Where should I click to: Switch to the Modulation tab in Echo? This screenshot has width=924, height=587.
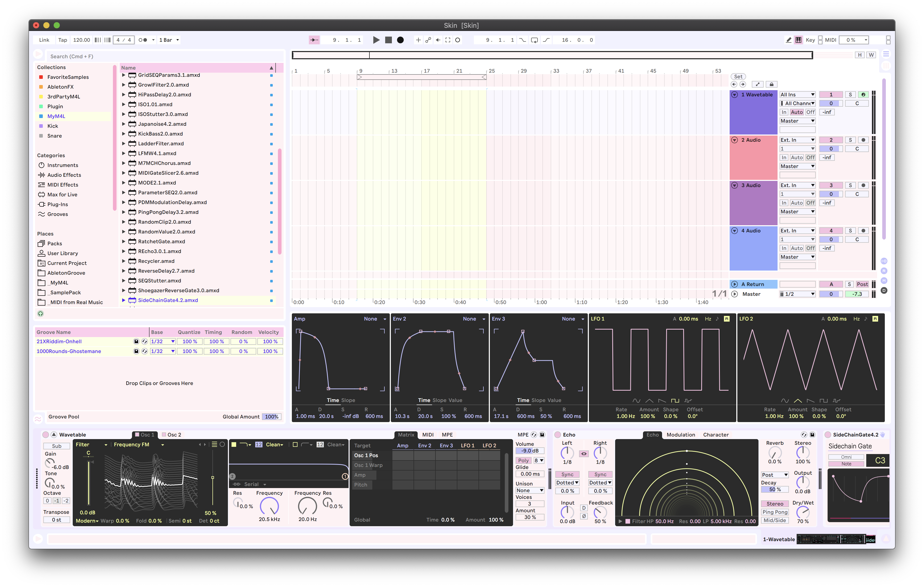(680, 434)
